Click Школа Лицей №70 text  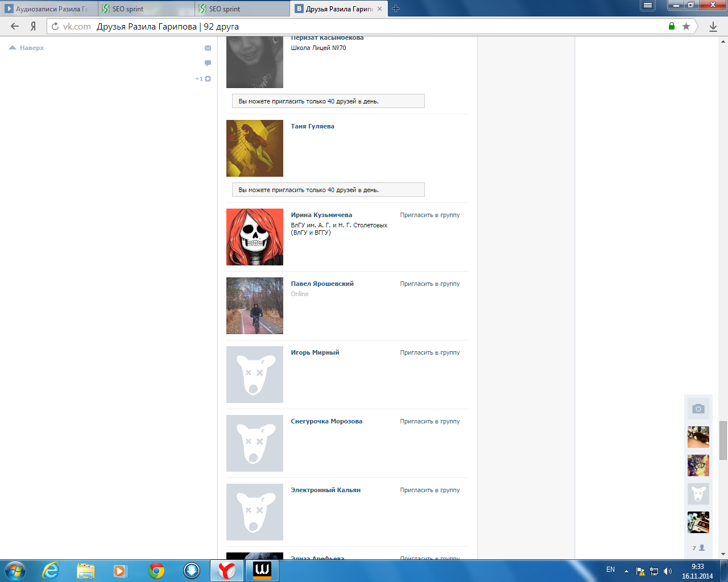[318, 48]
